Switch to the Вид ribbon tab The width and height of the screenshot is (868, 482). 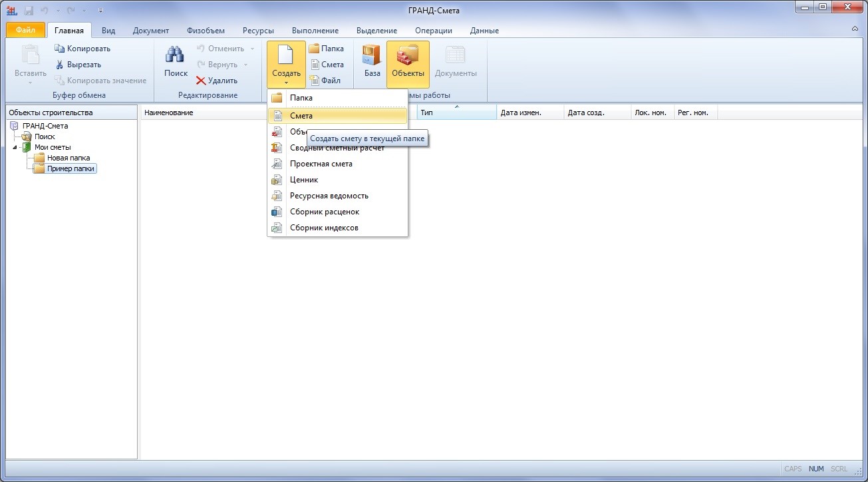tap(108, 31)
